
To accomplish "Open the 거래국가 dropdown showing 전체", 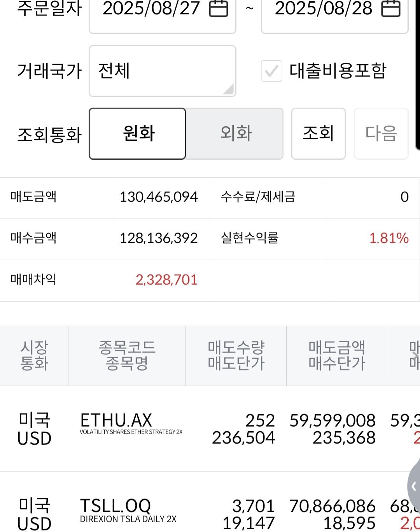I will point(162,71).
